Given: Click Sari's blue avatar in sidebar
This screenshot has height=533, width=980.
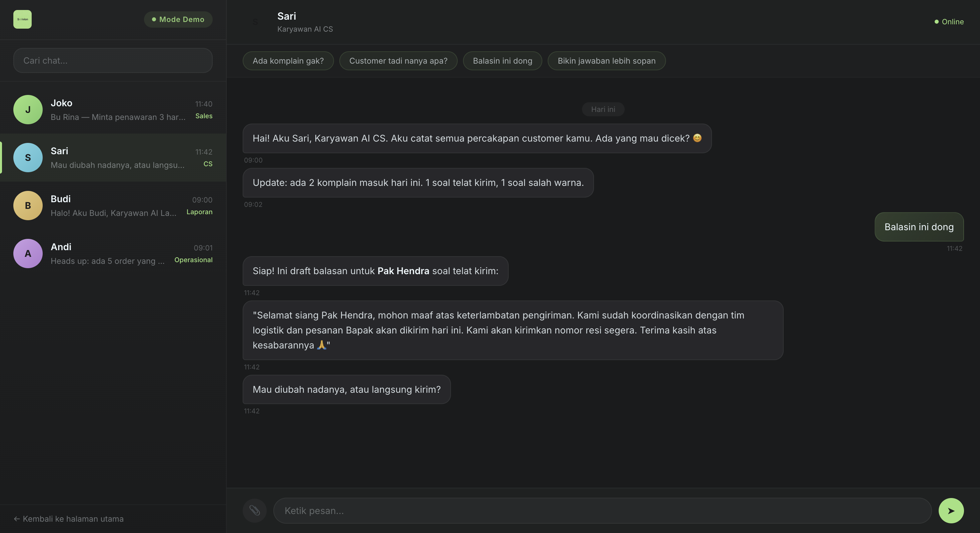Looking at the screenshot, I should (28, 158).
